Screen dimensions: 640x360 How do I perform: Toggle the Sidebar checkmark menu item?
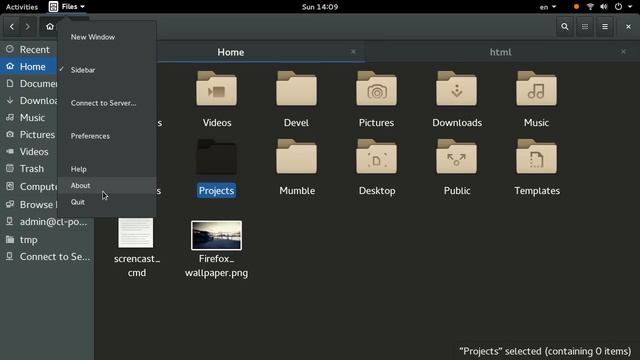(x=107, y=70)
